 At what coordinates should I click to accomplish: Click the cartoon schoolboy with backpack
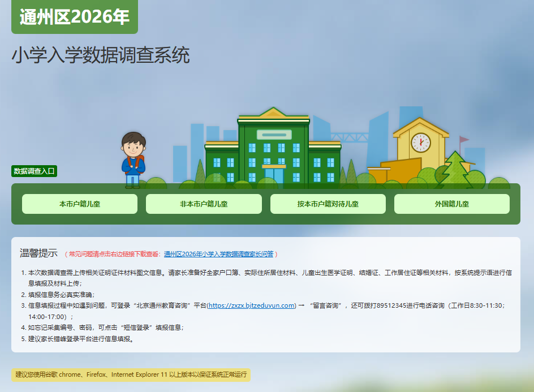(133, 159)
